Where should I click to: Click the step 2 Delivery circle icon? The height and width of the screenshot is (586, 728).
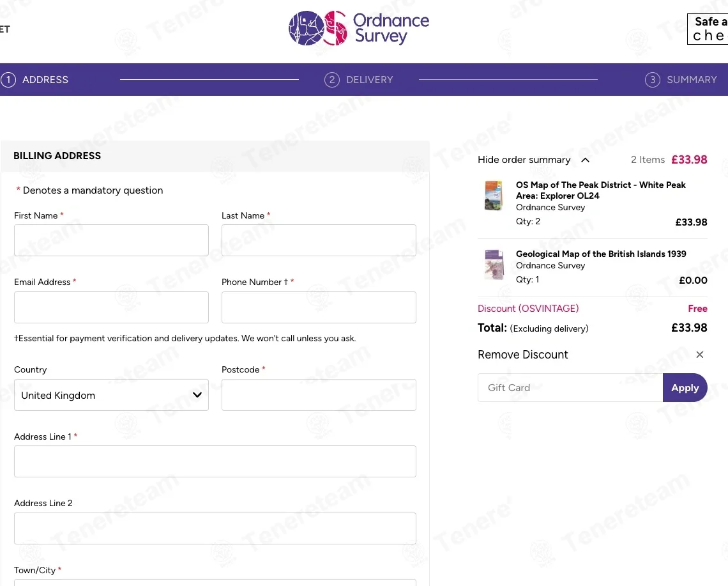tap(331, 80)
